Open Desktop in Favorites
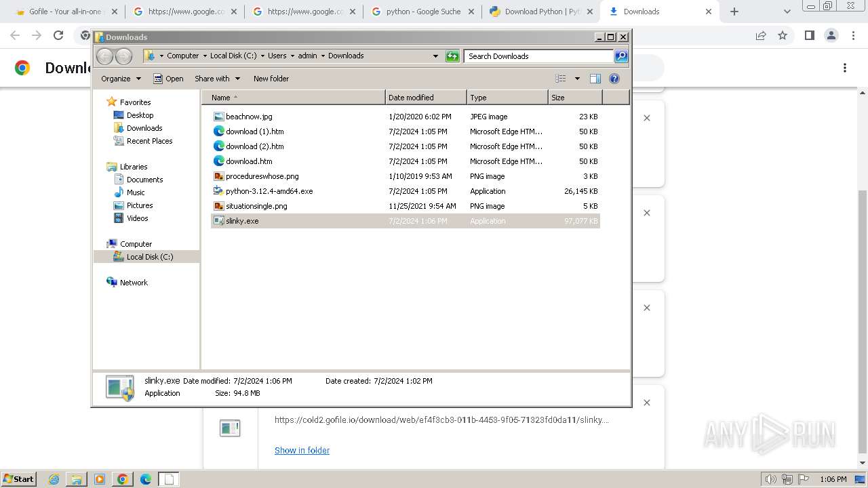This screenshot has height=488, width=868. coord(140,115)
